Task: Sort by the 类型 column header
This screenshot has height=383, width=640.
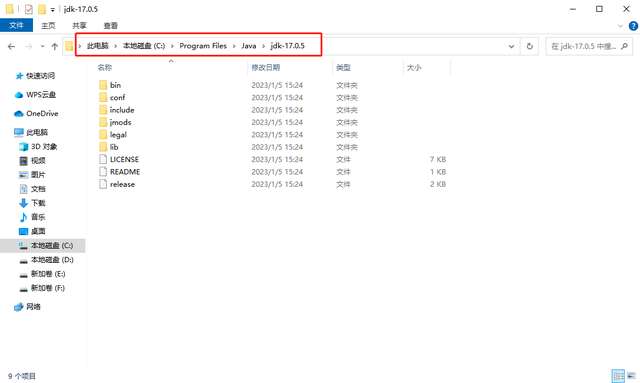Action: [x=343, y=68]
